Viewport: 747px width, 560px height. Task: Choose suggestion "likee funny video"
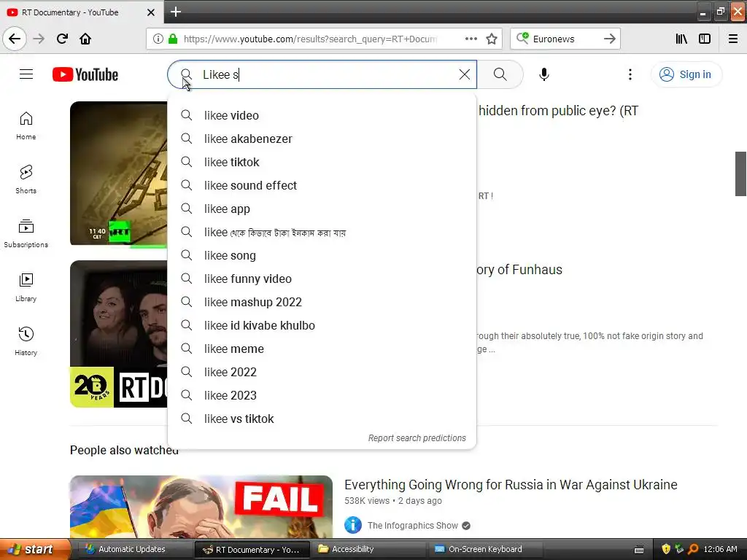click(322, 279)
